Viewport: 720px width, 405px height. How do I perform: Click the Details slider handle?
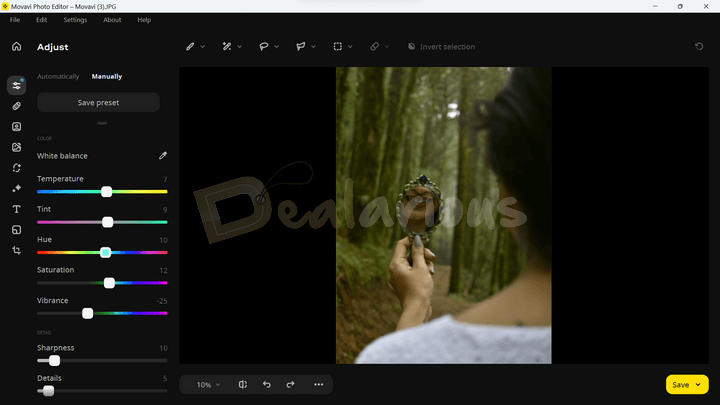click(48, 391)
